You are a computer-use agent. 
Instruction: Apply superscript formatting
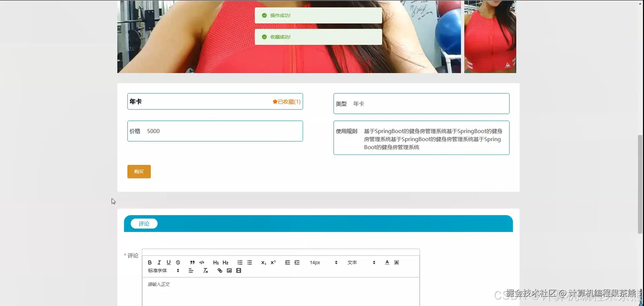[273, 262]
